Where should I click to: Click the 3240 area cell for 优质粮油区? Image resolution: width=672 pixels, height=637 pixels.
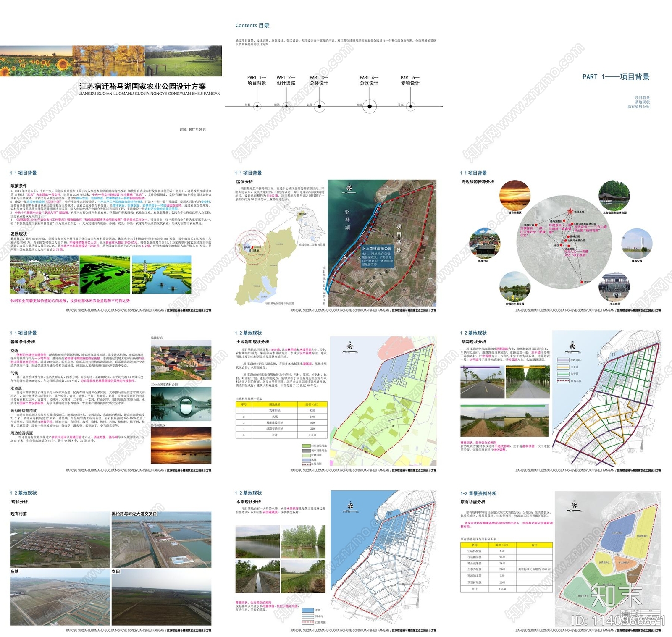click(502, 557)
